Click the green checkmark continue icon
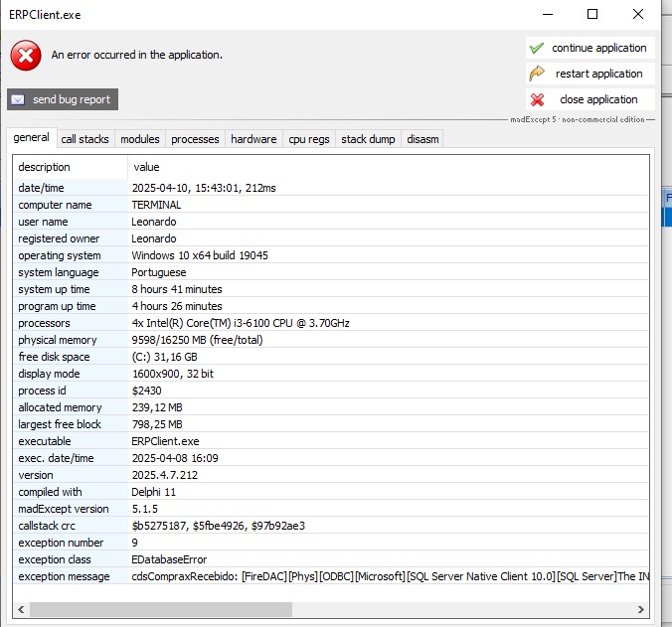The image size is (672, 627). (x=537, y=48)
